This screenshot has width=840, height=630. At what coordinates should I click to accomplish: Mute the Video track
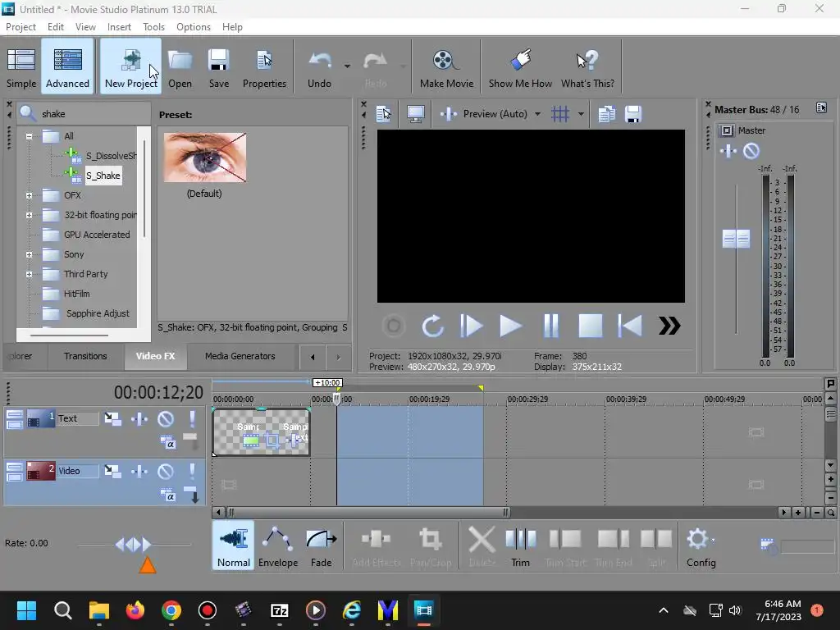click(166, 471)
